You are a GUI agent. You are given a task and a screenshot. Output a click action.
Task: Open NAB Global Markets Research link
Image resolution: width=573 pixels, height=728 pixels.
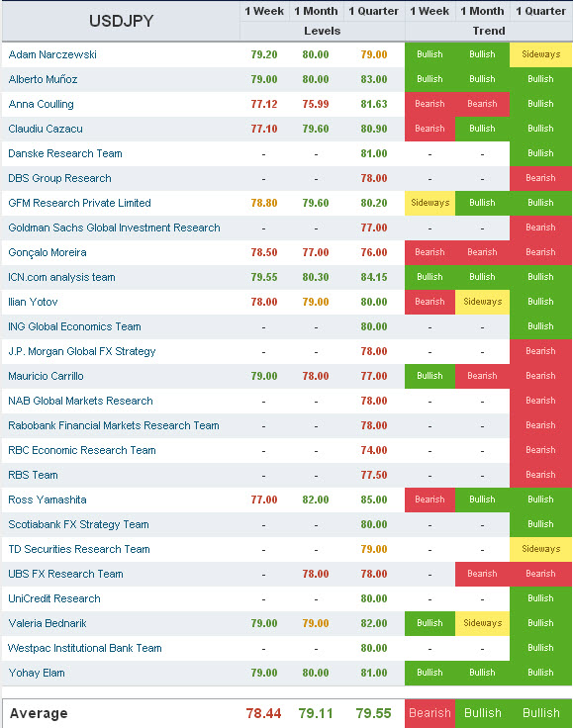point(80,401)
